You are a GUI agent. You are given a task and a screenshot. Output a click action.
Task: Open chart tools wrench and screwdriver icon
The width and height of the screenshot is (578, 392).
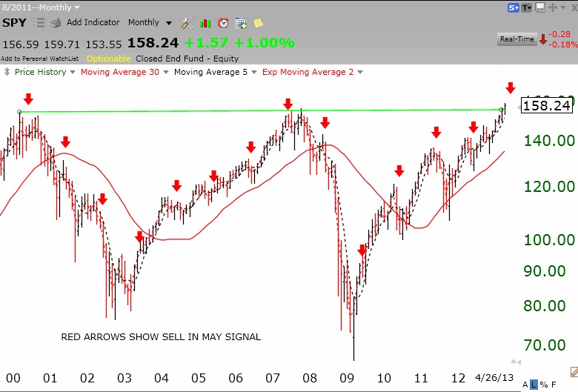click(187, 23)
